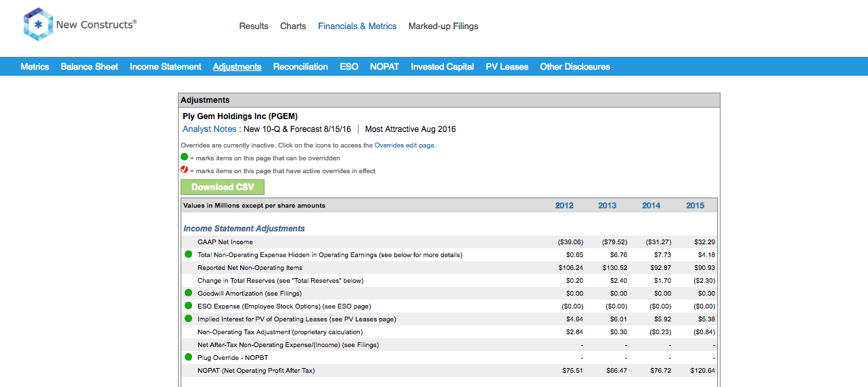Click the New 10-Q & Forecast 8/15/16 text
The width and height of the screenshot is (868, 387).
click(298, 129)
